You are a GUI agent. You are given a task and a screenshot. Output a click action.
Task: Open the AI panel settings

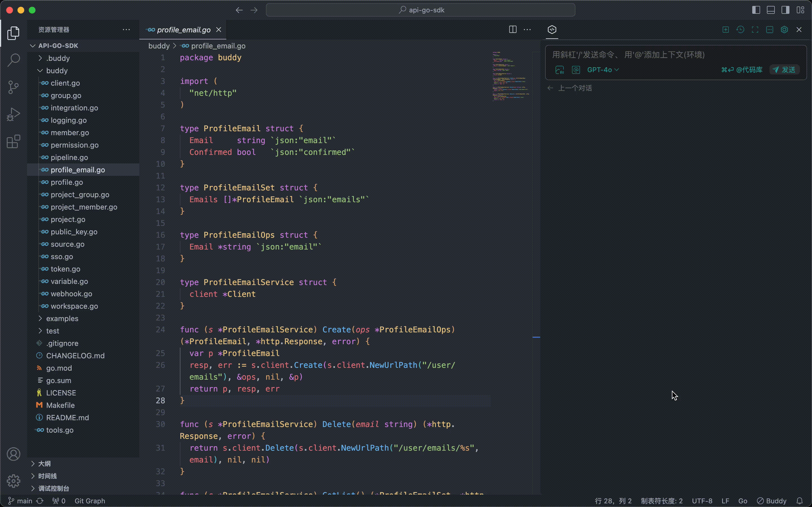(x=784, y=30)
